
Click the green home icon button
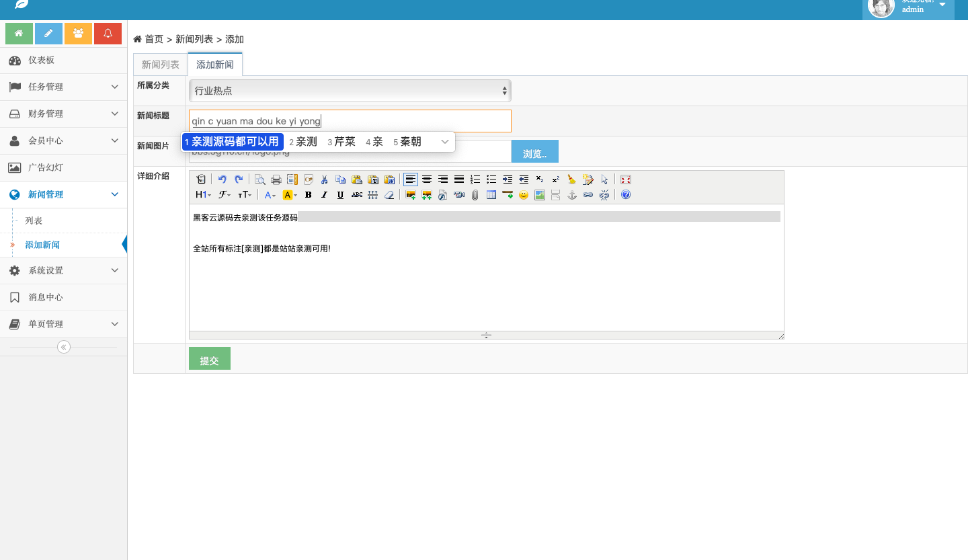(19, 34)
